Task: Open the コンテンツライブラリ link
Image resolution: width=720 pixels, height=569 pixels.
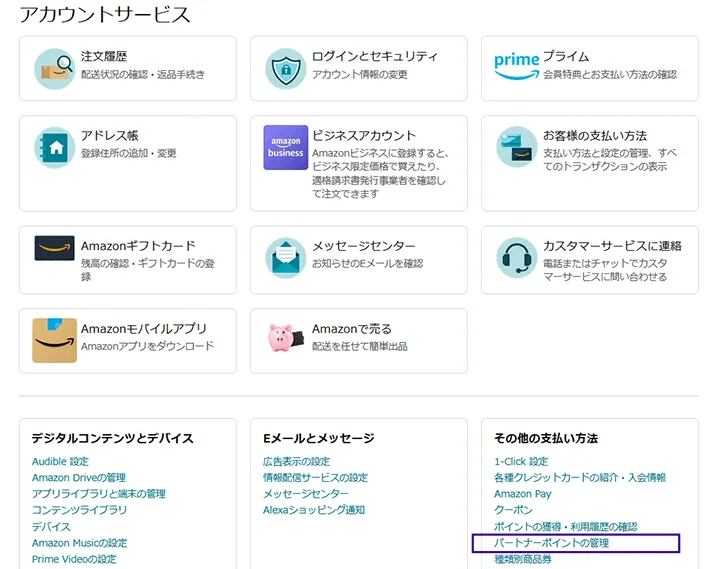Action: tap(79, 510)
